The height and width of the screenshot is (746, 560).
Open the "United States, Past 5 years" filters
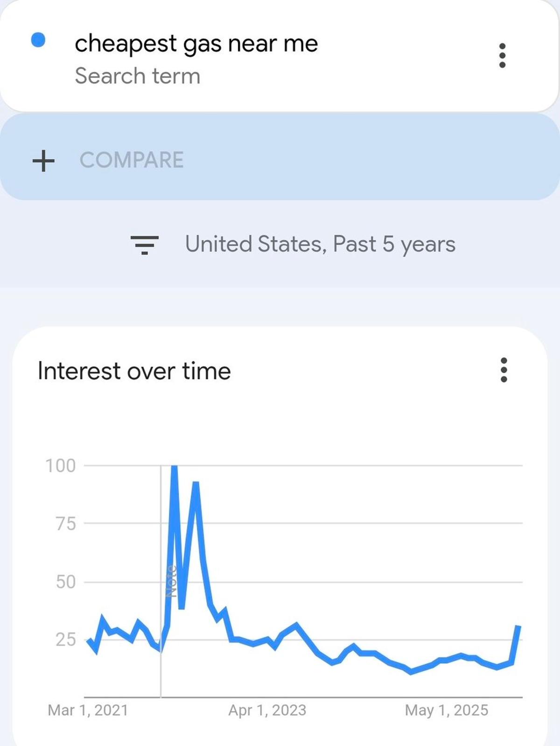click(x=320, y=244)
